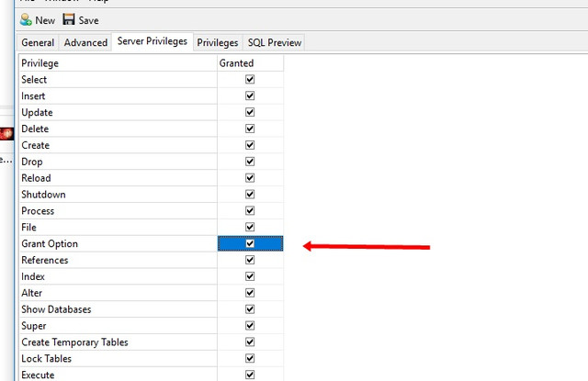Screen dimensions: 588x381
Task: Select the 'Insert' privilege name cell
Action: pos(118,95)
